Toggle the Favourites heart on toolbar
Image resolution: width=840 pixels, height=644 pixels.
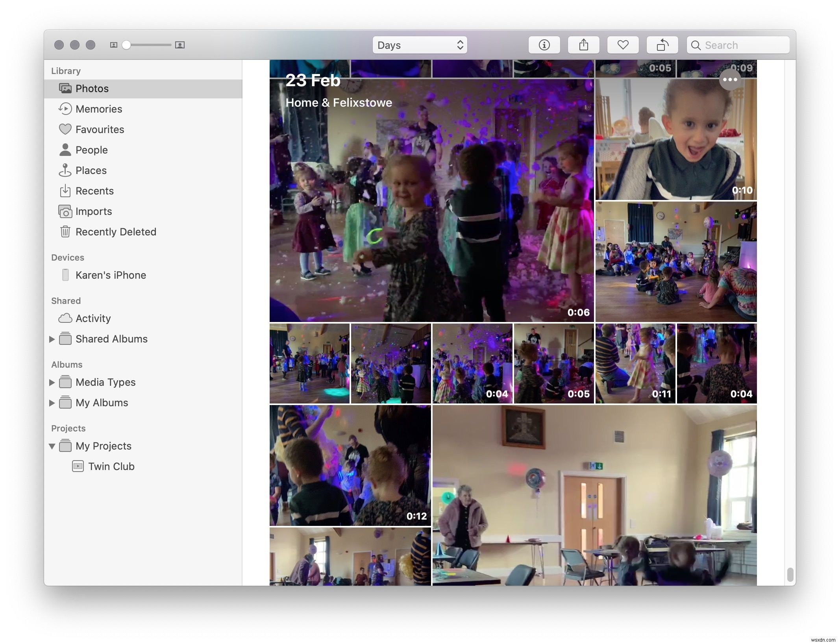coord(623,44)
